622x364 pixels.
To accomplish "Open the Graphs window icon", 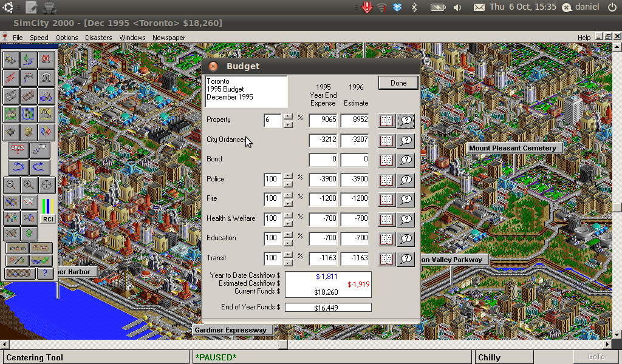I will pos(29,202).
